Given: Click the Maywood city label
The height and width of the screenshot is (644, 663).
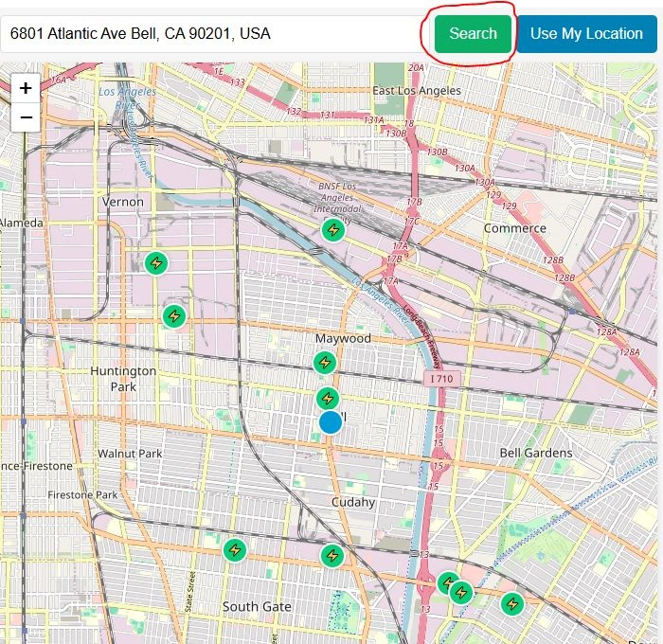Looking at the screenshot, I should coord(343,338).
